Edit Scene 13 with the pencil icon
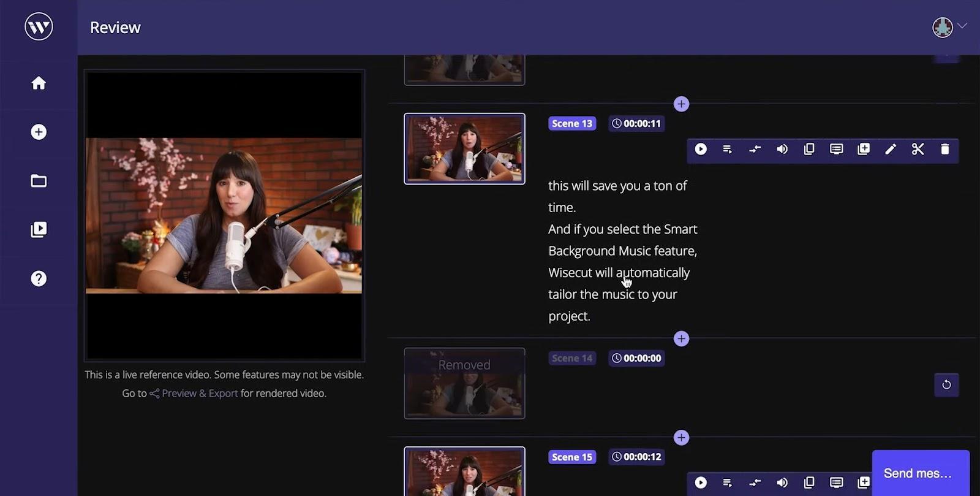This screenshot has height=496, width=980. (891, 149)
